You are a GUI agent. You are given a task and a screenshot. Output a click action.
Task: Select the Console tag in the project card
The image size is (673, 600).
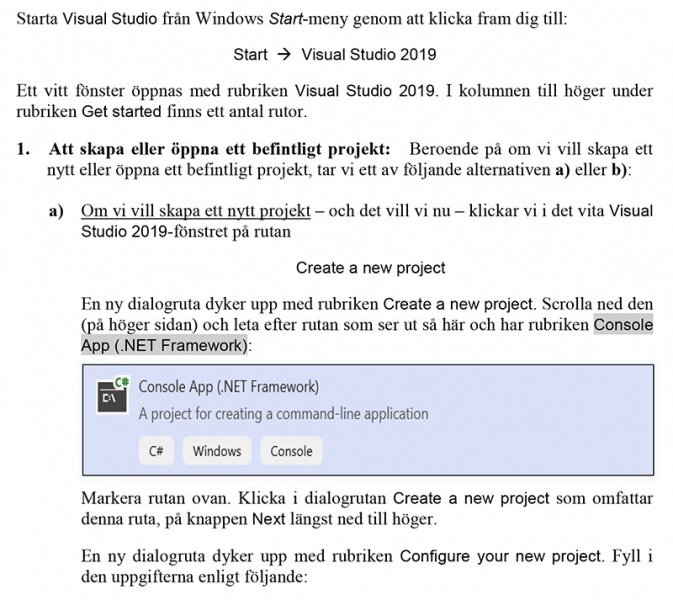pos(291,451)
